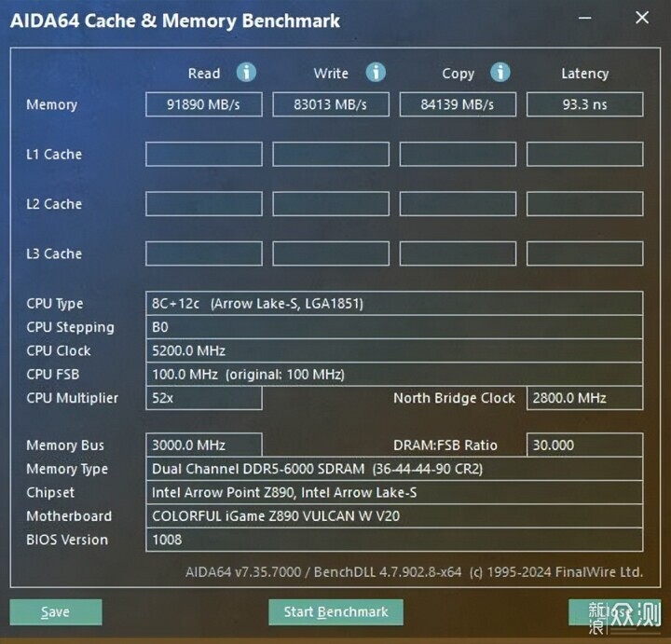Close the AIDA64 benchmark window
671x644 pixels.
(x=642, y=18)
